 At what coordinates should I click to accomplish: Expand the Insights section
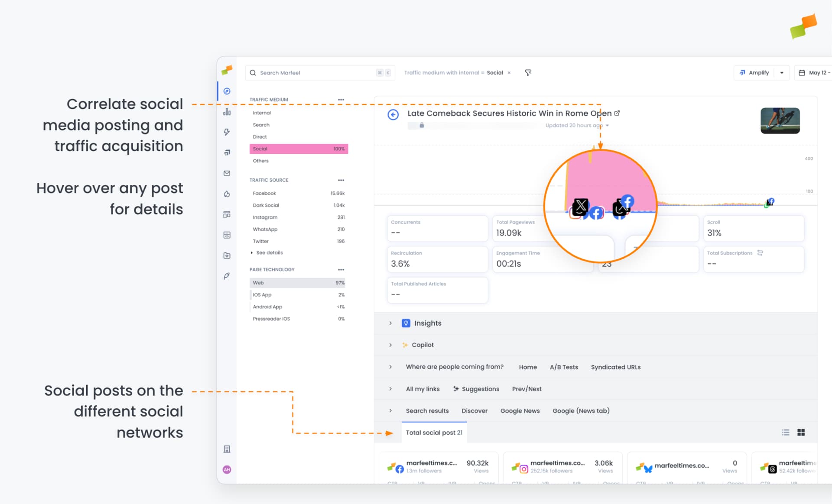point(390,323)
